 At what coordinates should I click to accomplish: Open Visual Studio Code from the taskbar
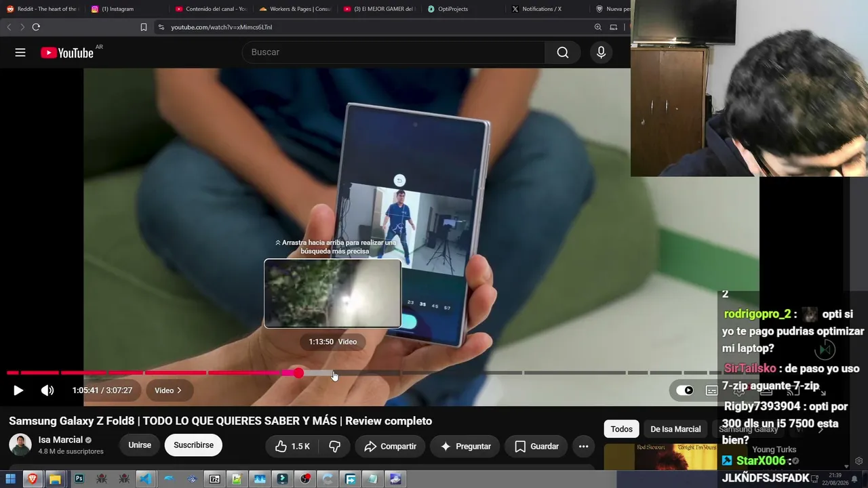tap(146, 479)
